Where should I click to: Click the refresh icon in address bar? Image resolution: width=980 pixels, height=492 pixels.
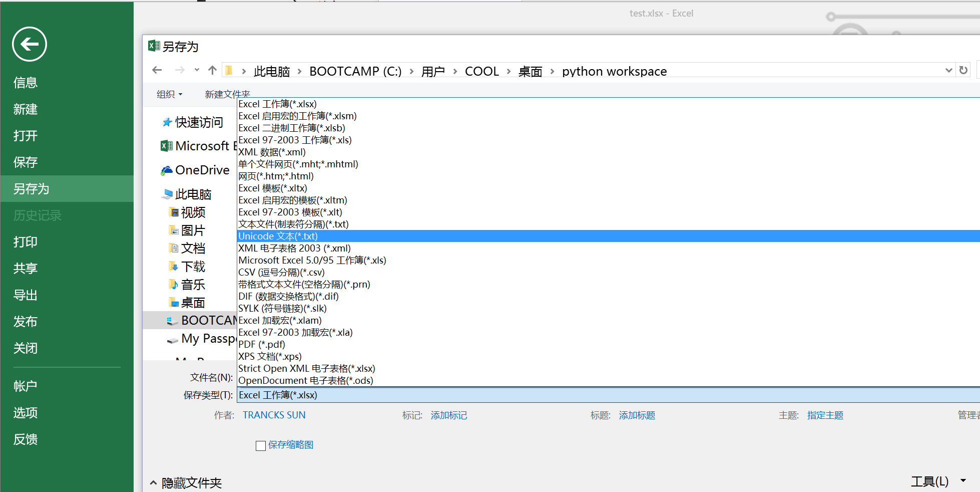pyautogui.click(x=963, y=70)
